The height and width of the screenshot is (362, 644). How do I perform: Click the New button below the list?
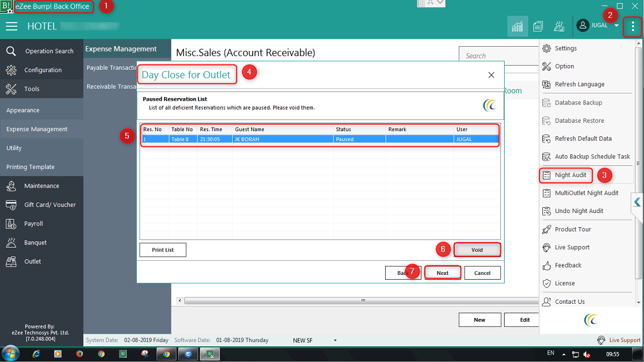(x=479, y=320)
